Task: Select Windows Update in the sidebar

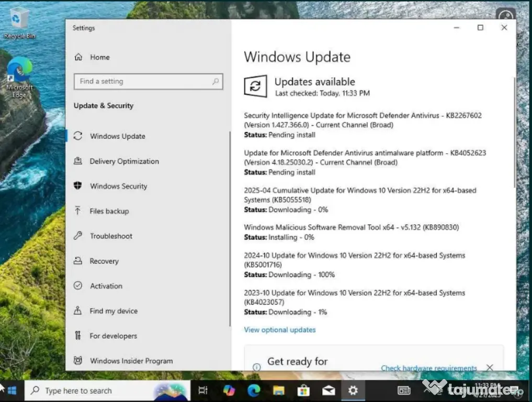Action: tap(117, 137)
